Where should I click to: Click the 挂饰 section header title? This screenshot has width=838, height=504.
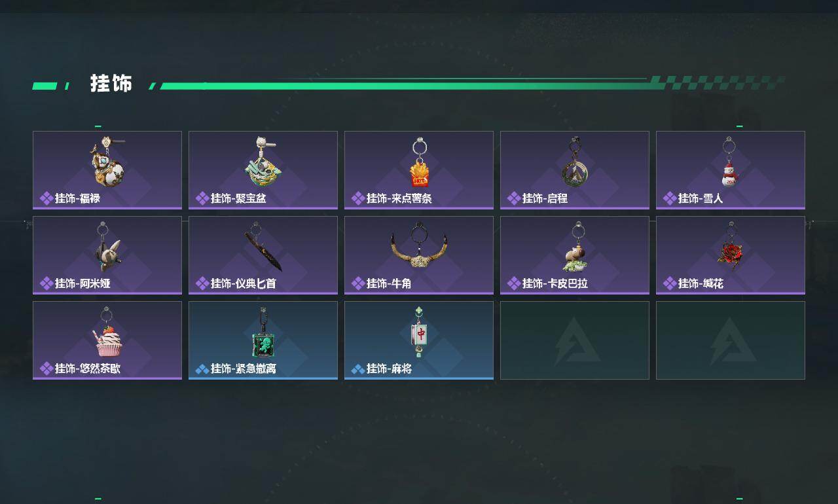coord(111,84)
